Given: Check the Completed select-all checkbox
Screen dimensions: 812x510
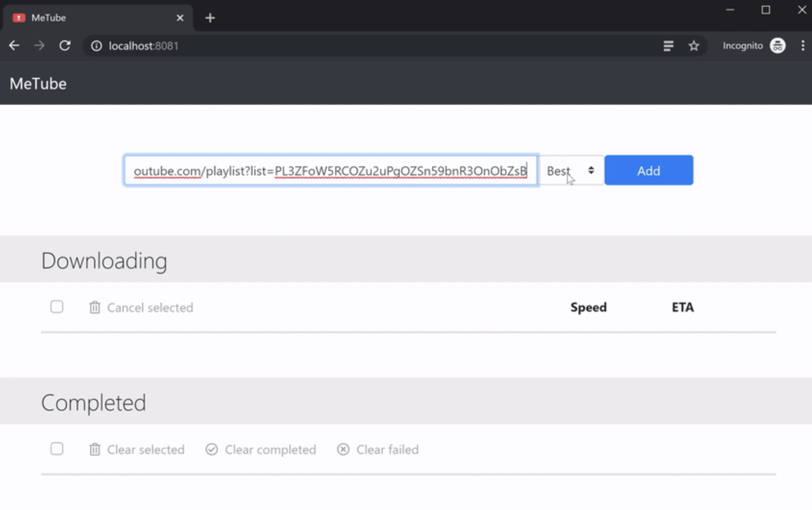Looking at the screenshot, I should 57,449.
